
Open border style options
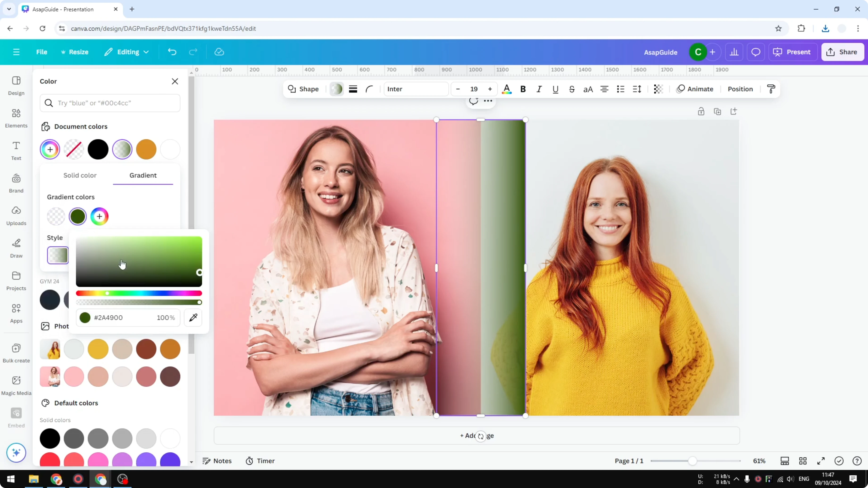tap(353, 89)
